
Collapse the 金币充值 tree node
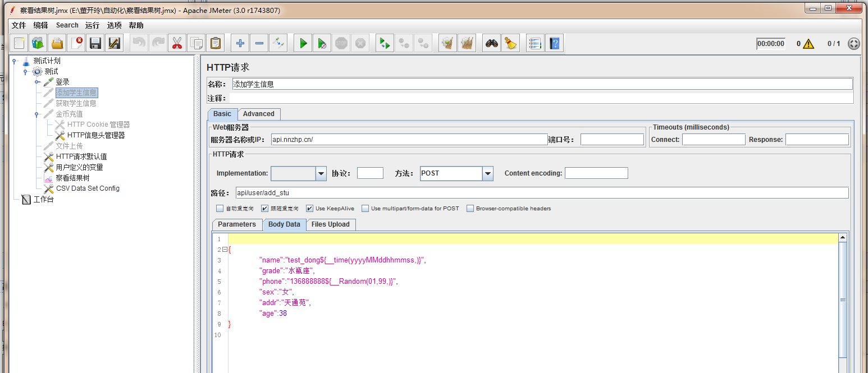click(37, 114)
